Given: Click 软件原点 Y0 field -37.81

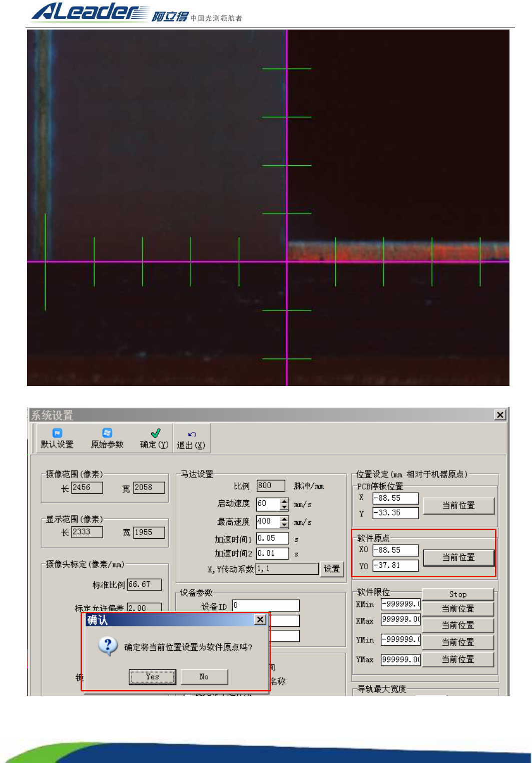Looking at the screenshot, I should [395, 565].
